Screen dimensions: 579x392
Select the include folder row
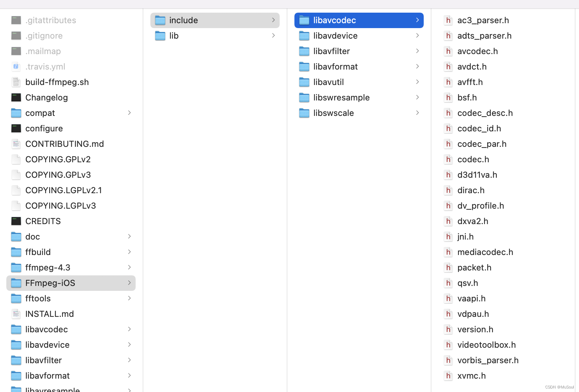215,20
